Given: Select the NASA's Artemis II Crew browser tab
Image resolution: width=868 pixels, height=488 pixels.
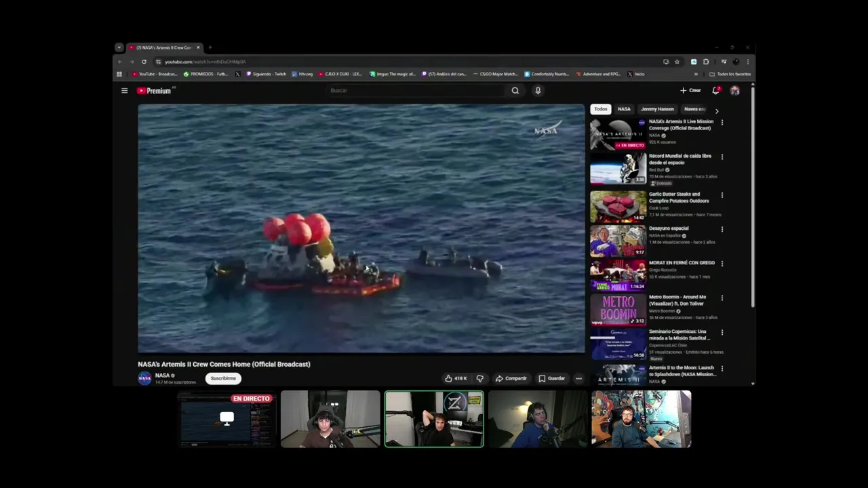Looking at the screenshot, I should tap(163, 47).
